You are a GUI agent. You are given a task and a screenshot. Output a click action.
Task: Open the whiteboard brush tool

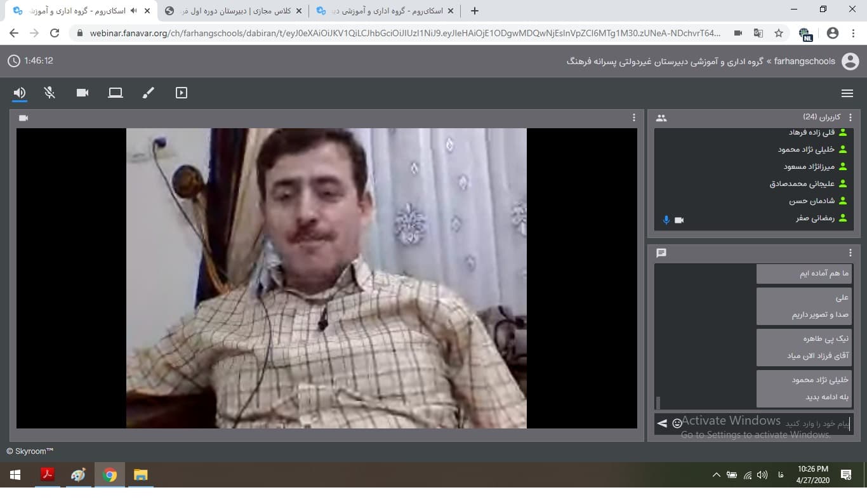coord(149,93)
